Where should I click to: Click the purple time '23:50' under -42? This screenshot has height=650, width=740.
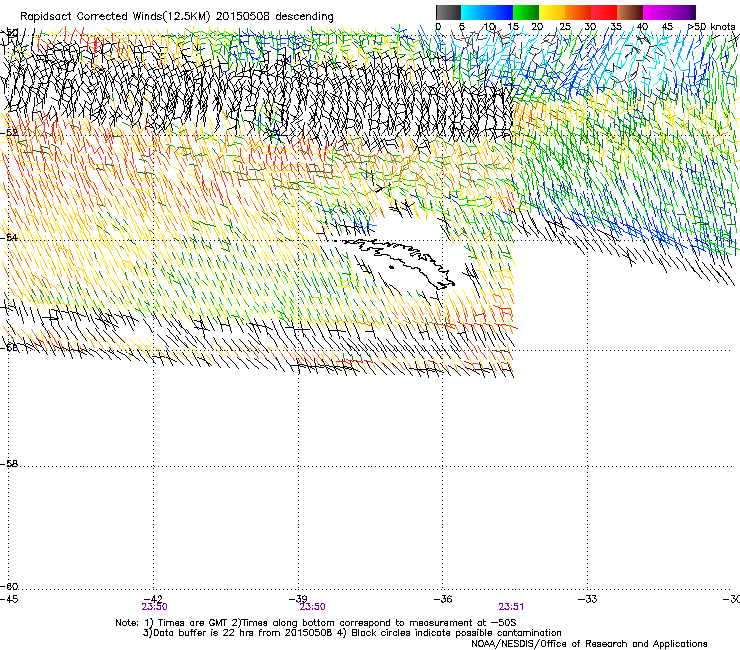pyautogui.click(x=154, y=607)
